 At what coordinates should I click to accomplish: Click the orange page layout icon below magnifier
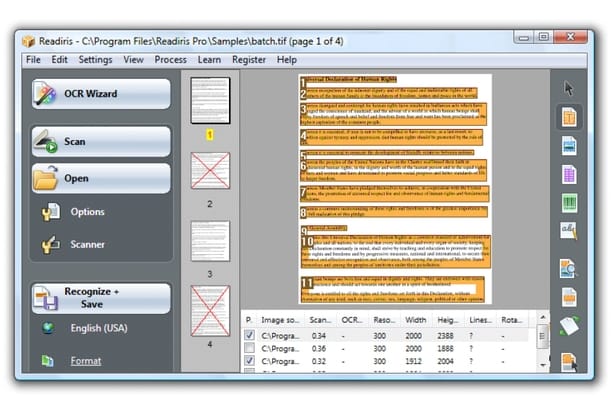[x=569, y=297]
